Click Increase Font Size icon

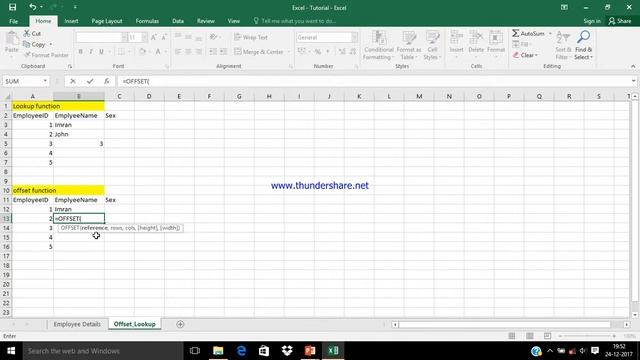click(x=154, y=38)
